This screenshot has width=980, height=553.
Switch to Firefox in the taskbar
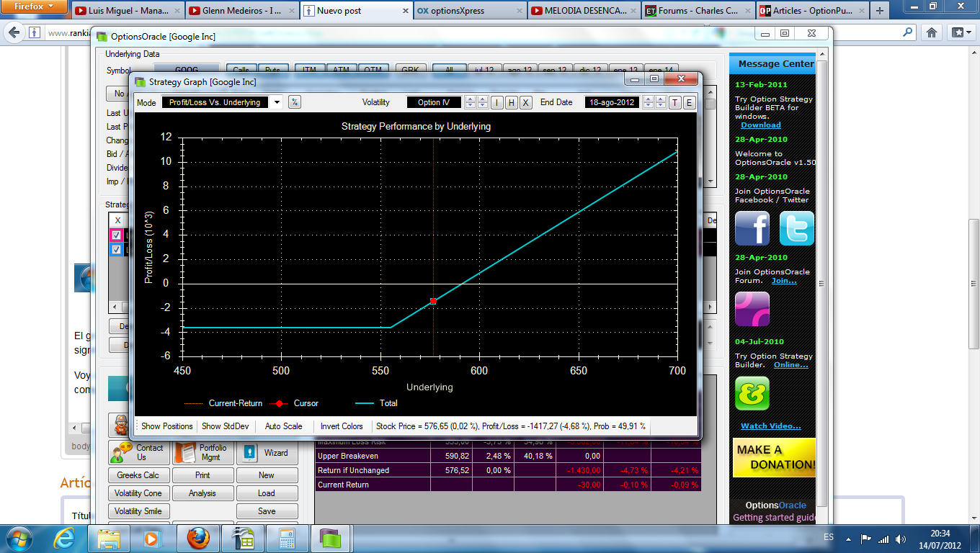[198, 538]
